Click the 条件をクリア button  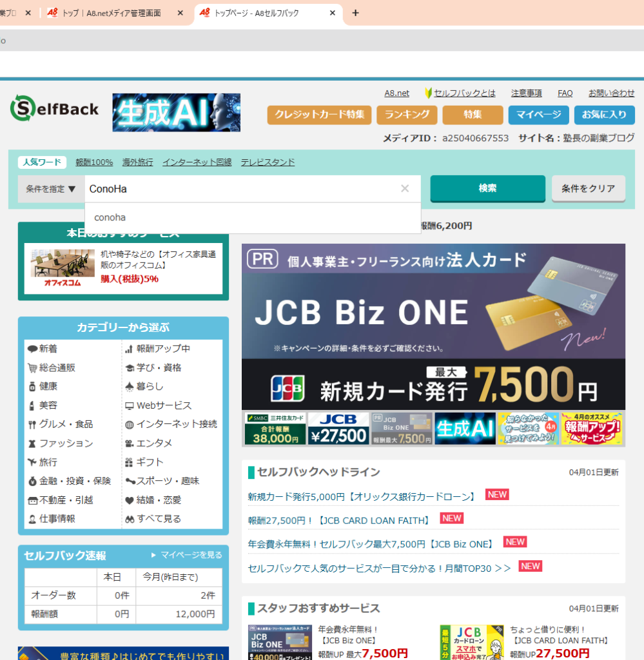(x=589, y=188)
